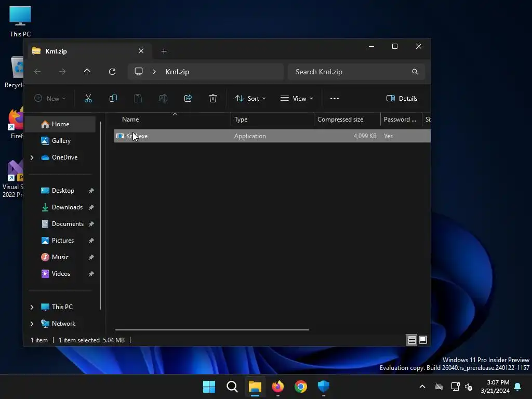Click the Yes password cell
532x399 pixels.
(x=388, y=136)
